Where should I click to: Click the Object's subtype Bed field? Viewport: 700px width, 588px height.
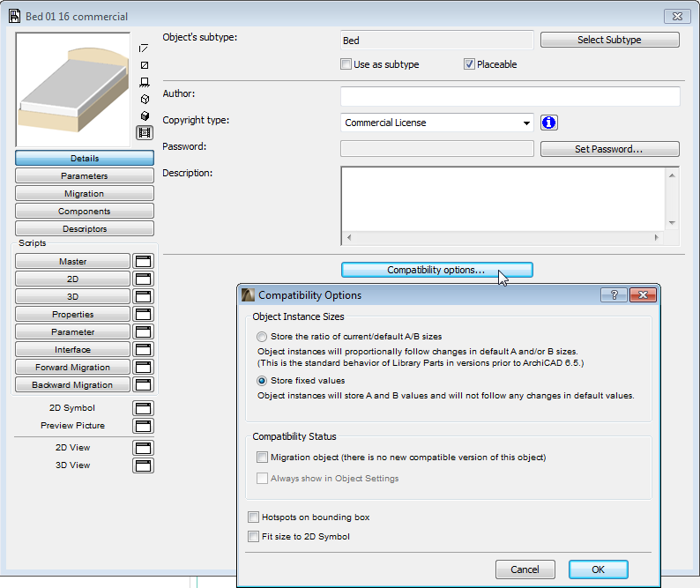[436, 41]
